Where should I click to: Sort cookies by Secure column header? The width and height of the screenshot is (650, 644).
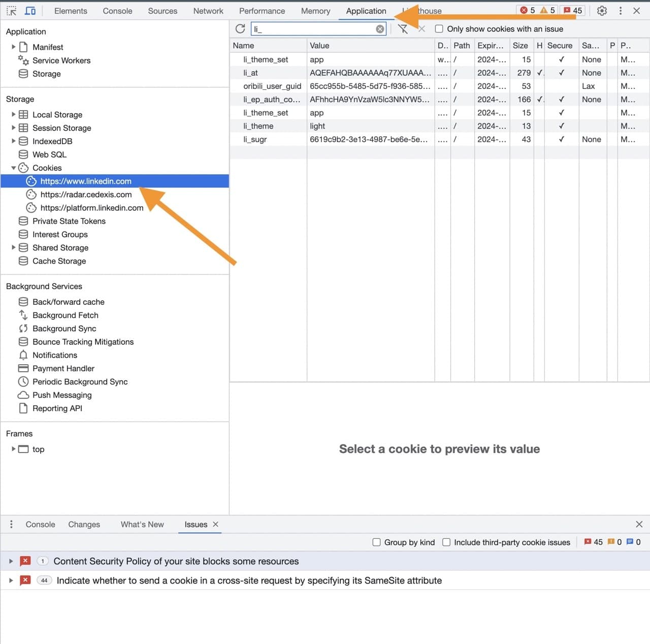tap(561, 45)
